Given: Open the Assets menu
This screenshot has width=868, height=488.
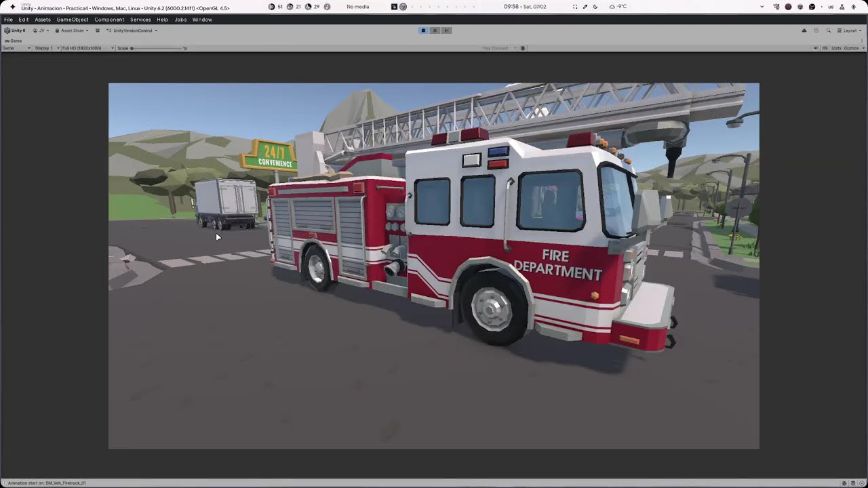Looking at the screenshot, I should tap(43, 20).
